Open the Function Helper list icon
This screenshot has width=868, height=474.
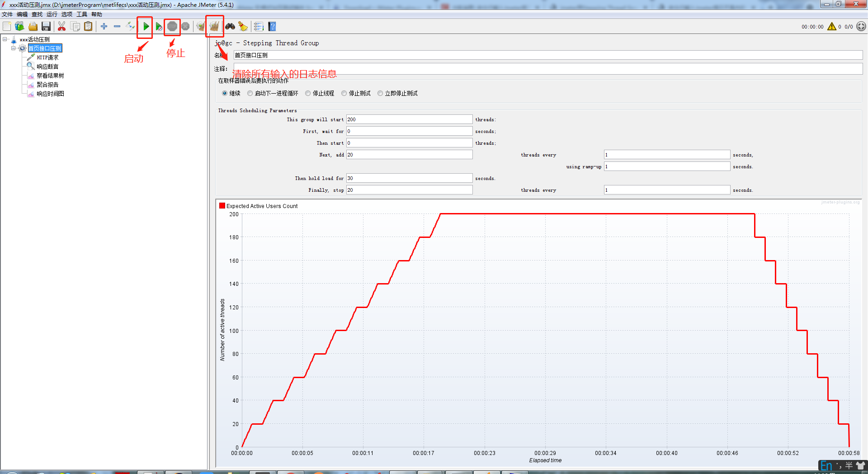pos(259,26)
